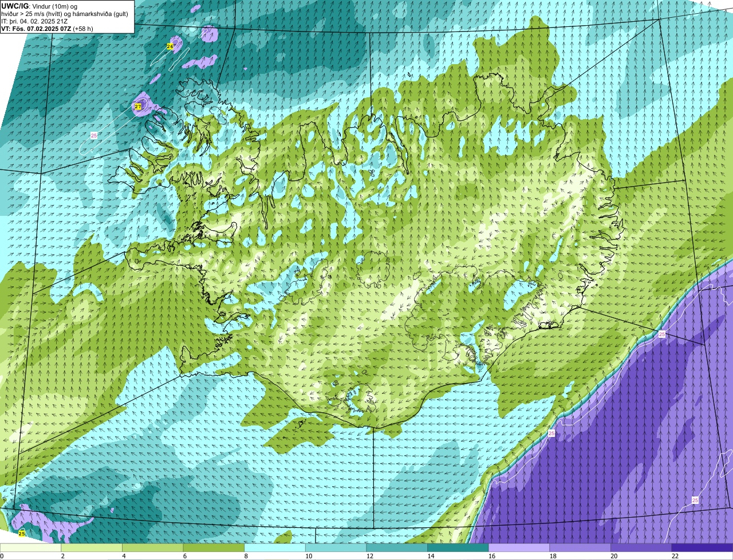Click the legend scale value 18
This screenshot has height=560, width=733.
tap(553, 556)
